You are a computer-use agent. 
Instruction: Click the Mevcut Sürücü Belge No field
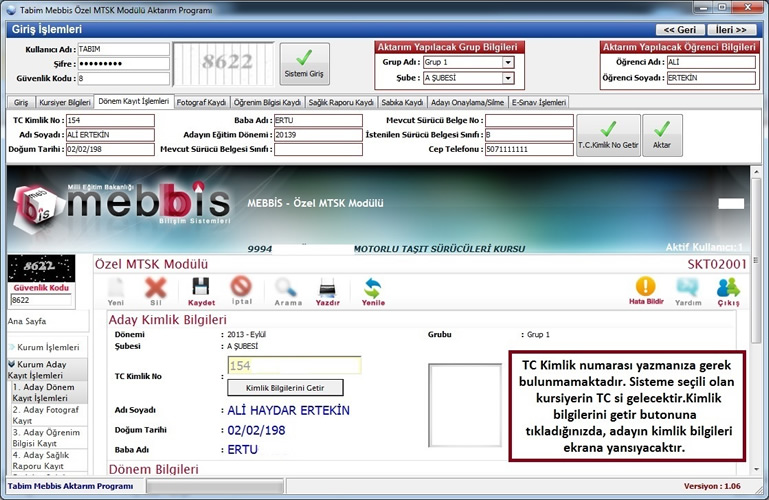529,121
